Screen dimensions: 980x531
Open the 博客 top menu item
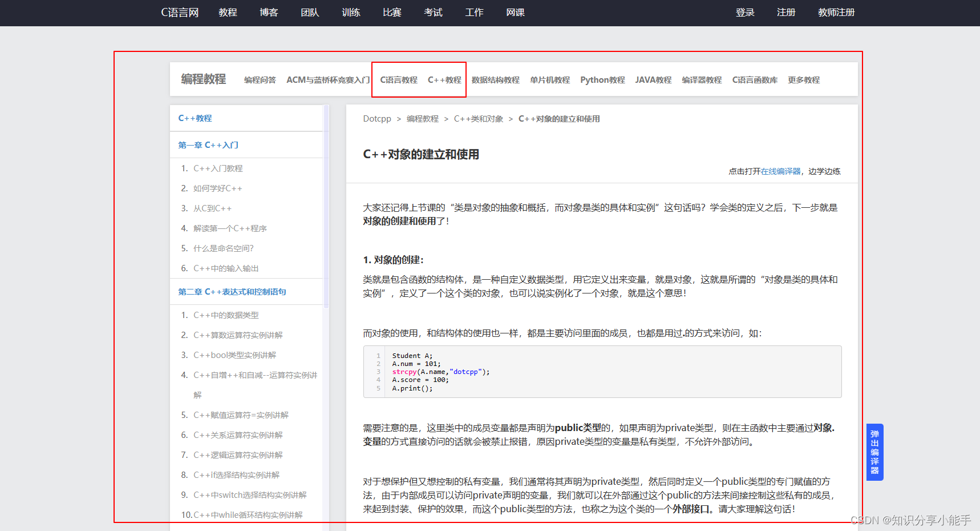269,13
